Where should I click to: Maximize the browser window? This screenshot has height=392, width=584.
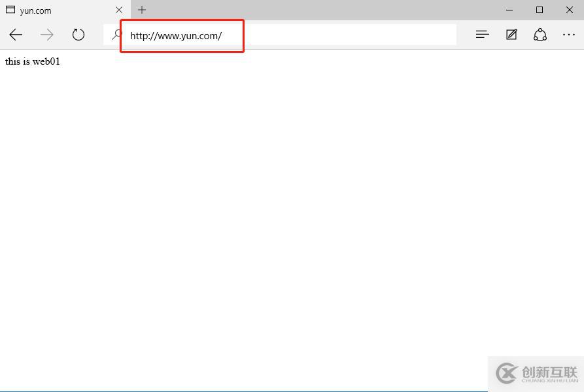540,10
